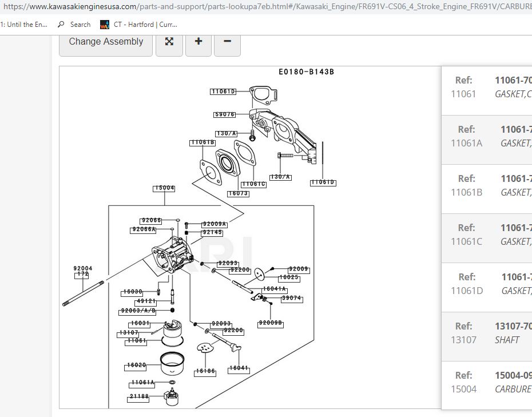Click diagram label 16031

tap(140, 324)
